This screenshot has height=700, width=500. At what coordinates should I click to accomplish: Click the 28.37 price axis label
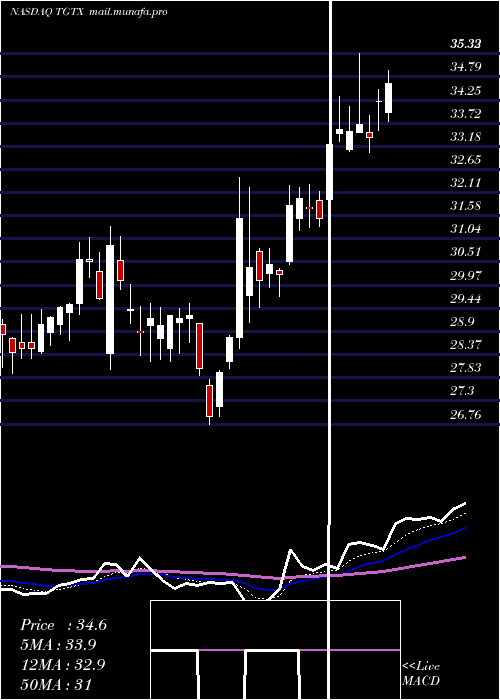tap(466, 345)
